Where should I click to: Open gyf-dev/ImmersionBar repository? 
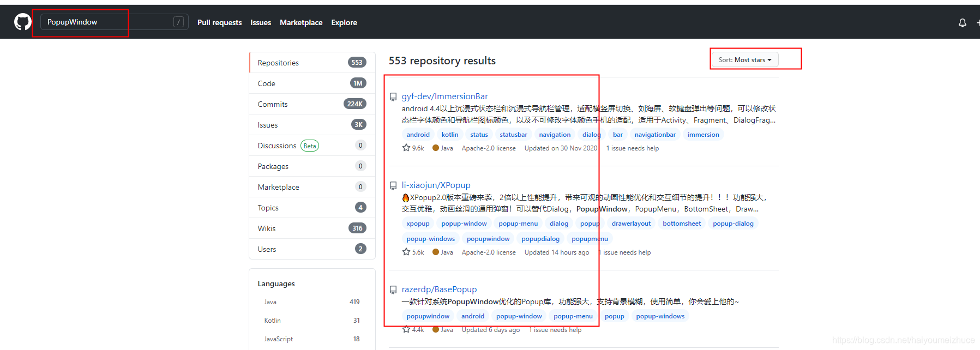tap(444, 96)
